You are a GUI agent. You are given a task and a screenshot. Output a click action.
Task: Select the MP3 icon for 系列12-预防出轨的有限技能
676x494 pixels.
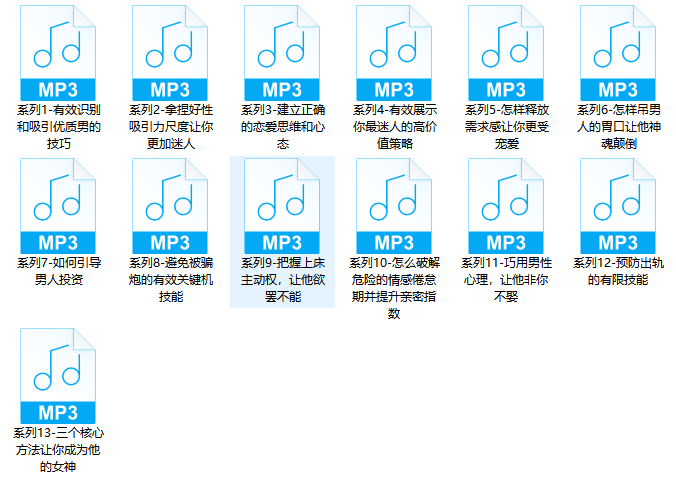pos(618,206)
